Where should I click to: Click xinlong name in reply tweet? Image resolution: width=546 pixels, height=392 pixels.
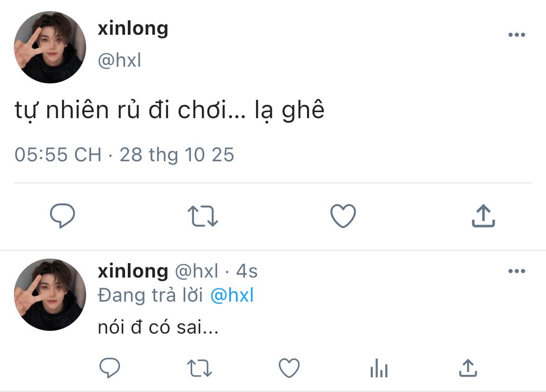(x=133, y=272)
